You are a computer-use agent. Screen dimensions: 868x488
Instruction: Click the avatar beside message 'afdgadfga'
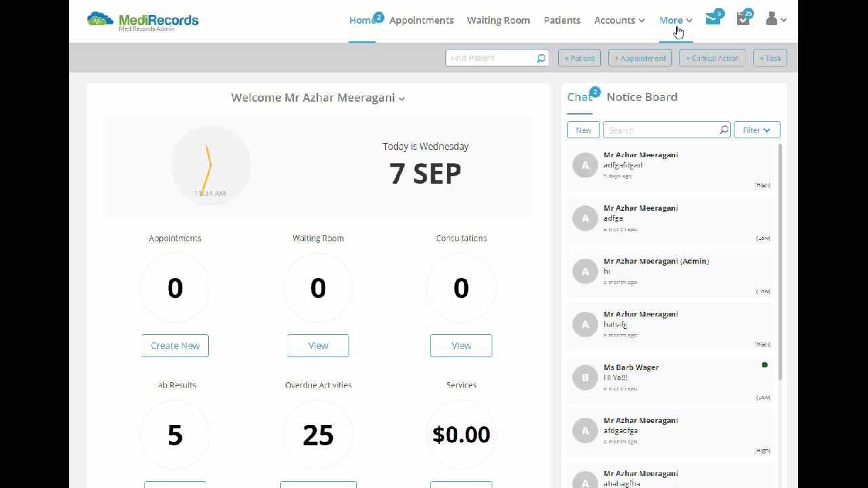(585, 430)
